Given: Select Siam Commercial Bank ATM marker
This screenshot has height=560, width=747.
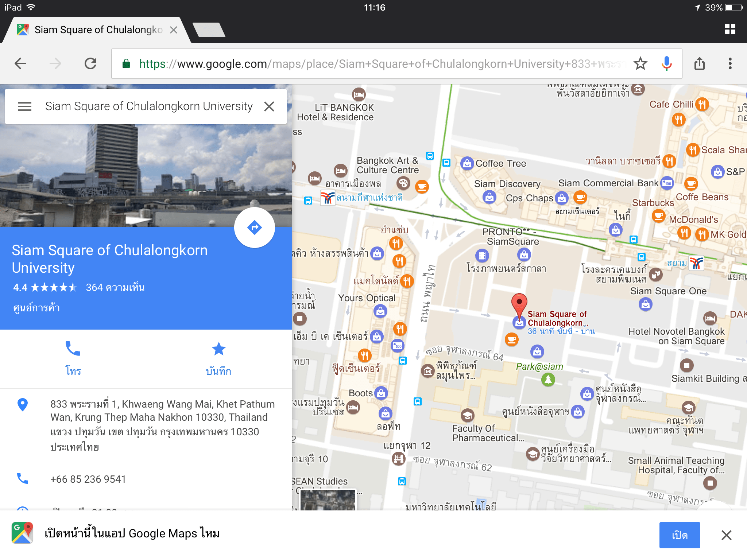Looking at the screenshot, I should (667, 183).
